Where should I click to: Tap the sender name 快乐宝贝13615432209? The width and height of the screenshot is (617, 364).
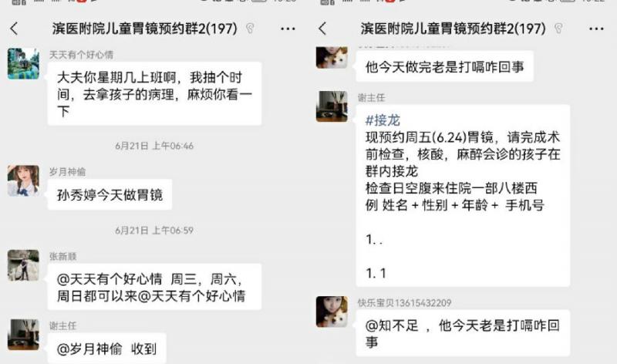(x=404, y=302)
